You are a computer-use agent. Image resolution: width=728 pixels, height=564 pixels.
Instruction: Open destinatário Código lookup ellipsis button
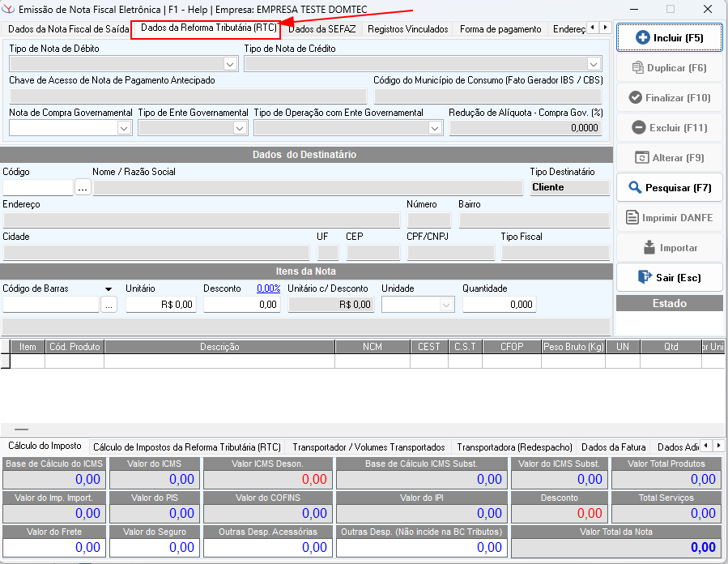pos(83,188)
